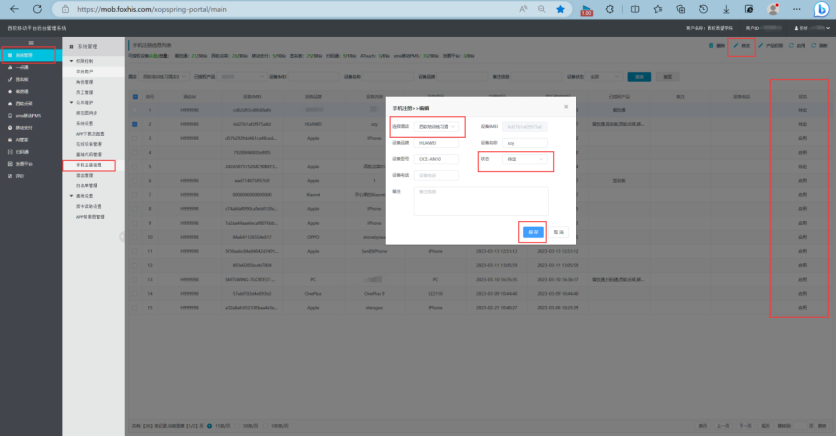Click the 取消 cancel button in dialog
Viewport: 837px width, 437px height.
click(x=558, y=231)
